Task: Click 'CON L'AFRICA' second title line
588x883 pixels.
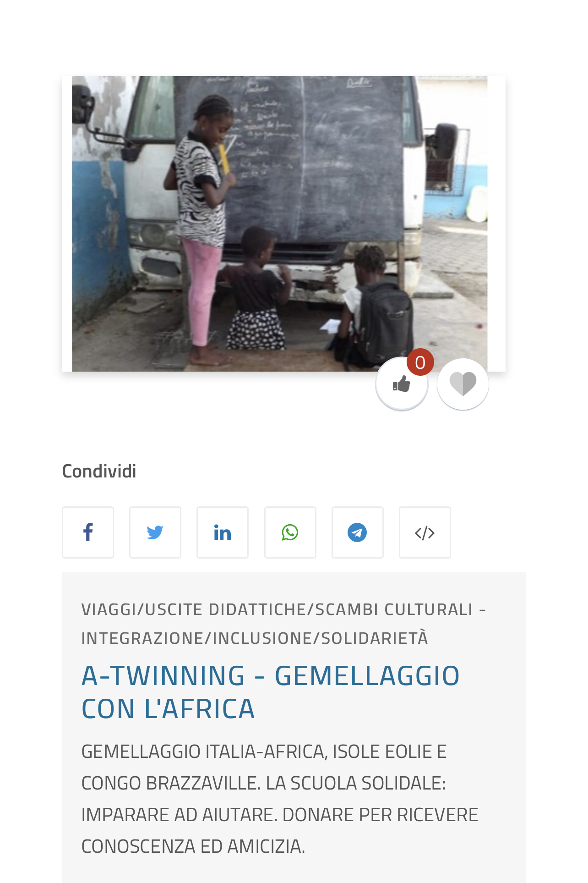Action: click(168, 709)
